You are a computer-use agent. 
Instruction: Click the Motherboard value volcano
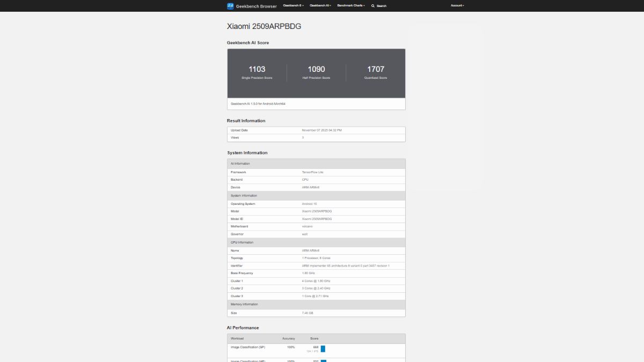tap(307, 226)
